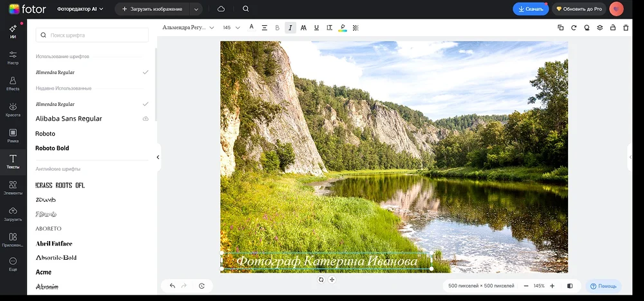Toggle underline text formatting
The height and width of the screenshot is (301, 644).
pos(316,28)
